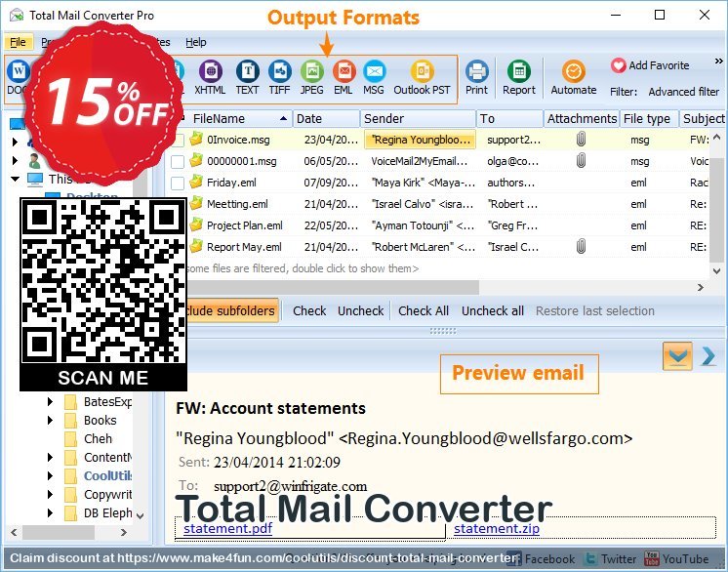Click Uncheck all
The image size is (728, 572).
click(x=493, y=310)
